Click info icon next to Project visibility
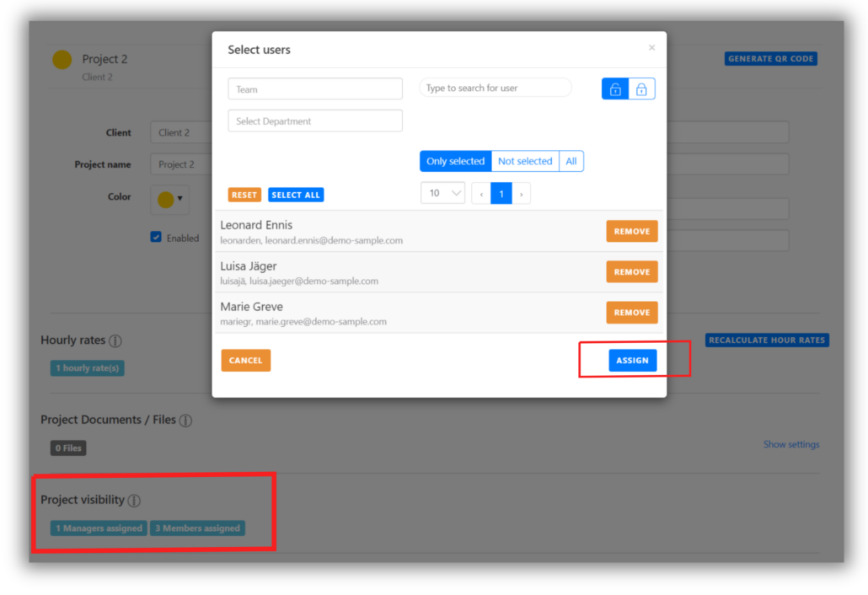 134,501
